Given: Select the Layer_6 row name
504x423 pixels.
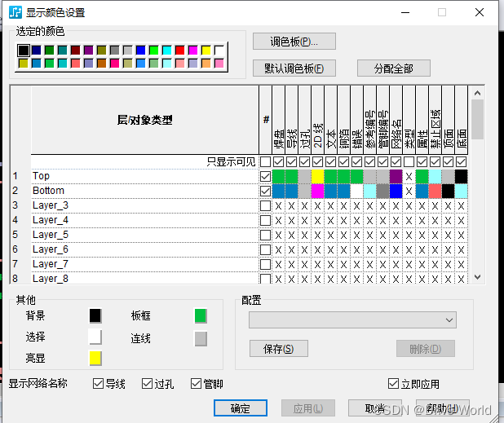Looking at the screenshot, I should [x=51, y=249].
